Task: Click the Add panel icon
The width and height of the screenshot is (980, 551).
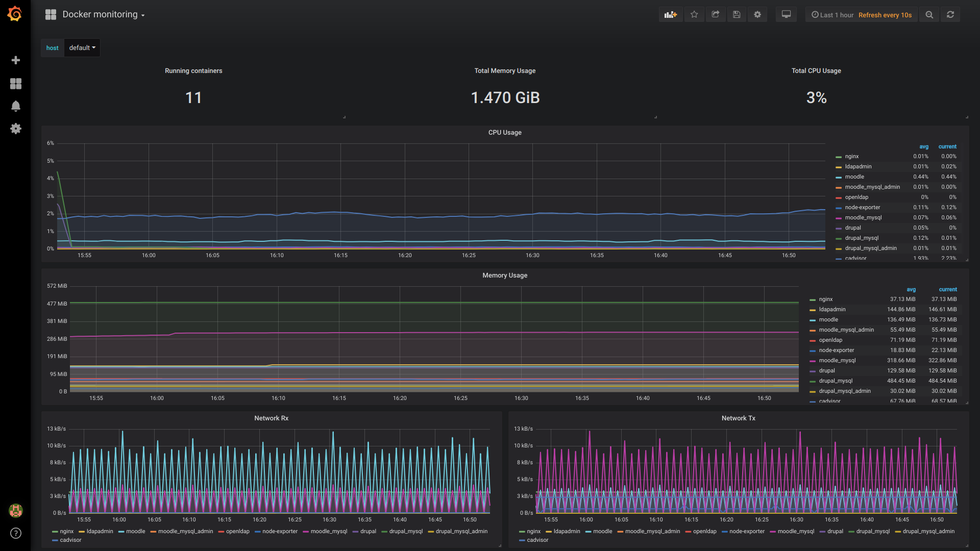Action: [670, 15]
